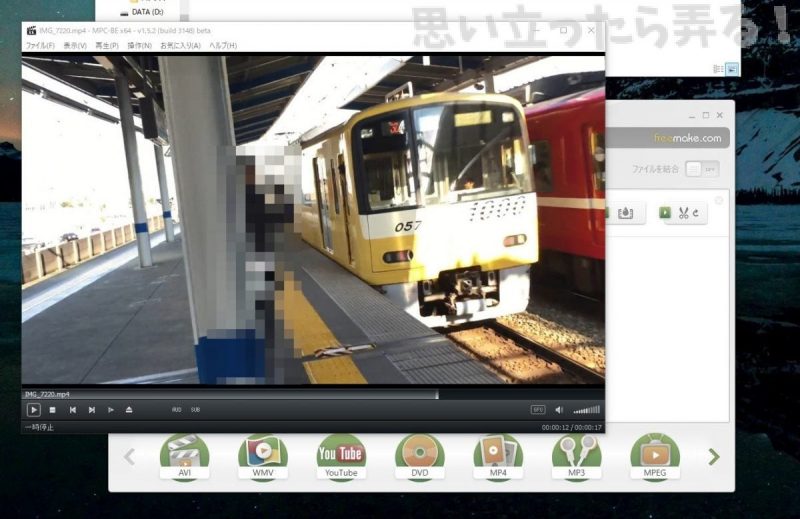Open the ヘルプ(H) menu
This screenshot has width=800, height=519.
[223, 45]
